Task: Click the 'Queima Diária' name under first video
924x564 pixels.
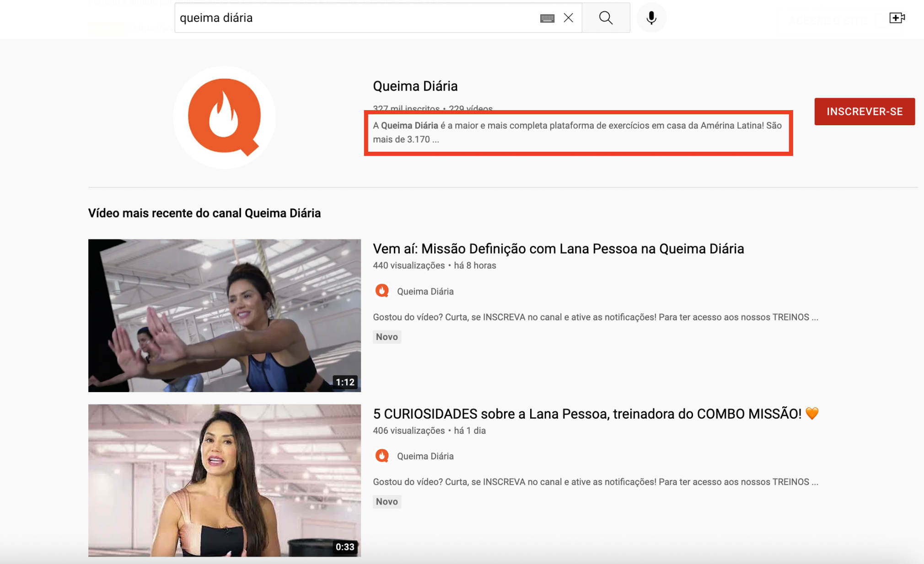Action: (x=425, y=291)
